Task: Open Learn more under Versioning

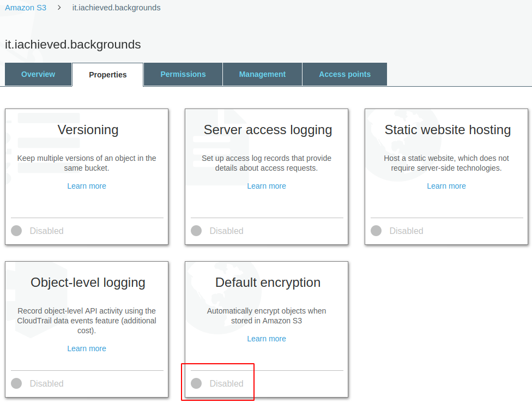Action: tap(87, 186)
